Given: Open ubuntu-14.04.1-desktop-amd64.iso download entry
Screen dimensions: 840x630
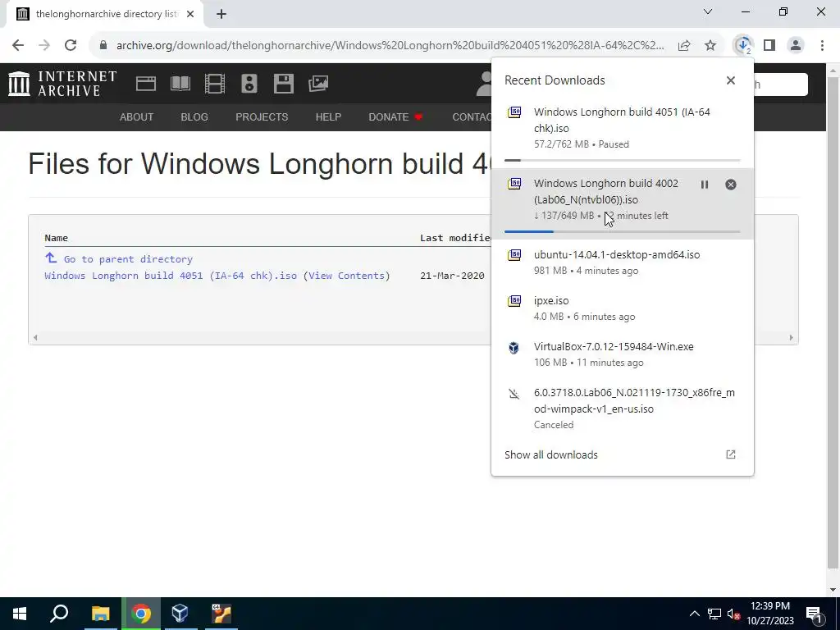Looking at the screenshot, I should tap(623, 262).
